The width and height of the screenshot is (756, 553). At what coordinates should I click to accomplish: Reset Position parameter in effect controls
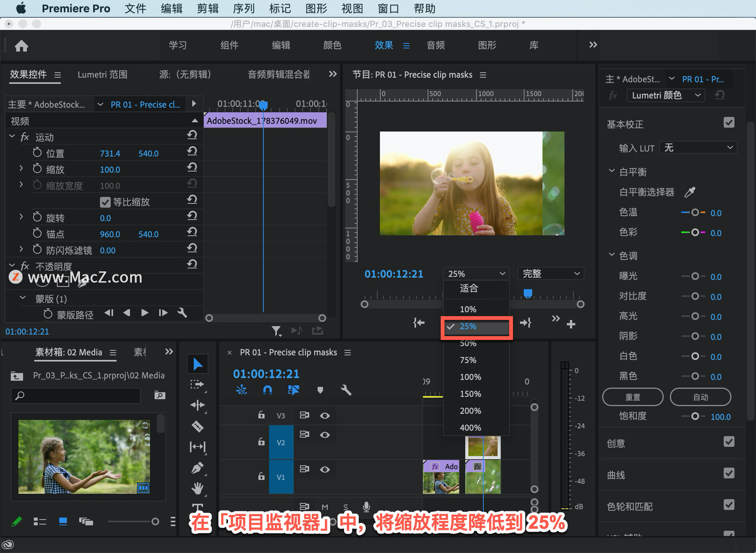[192, 151]
